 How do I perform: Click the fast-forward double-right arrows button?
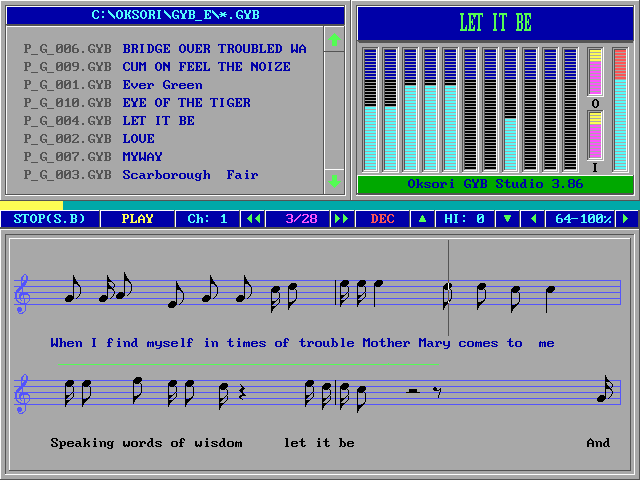pos(342,219)
